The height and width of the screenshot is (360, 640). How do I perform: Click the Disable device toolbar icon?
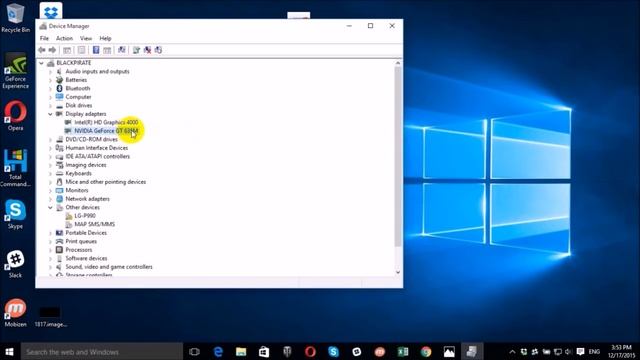coord(158,50)
